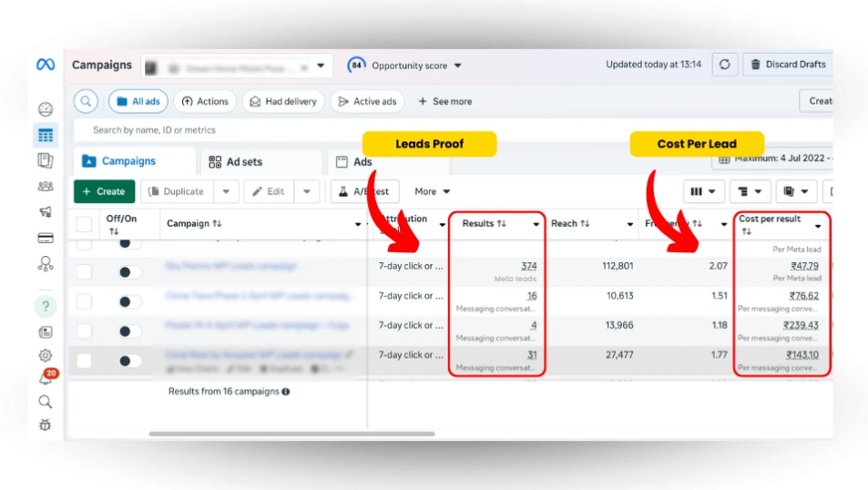This screenshot has width=868, height=490.
Task: Expand the Opportunity score dropdown arrow
Action: point(458,66)
